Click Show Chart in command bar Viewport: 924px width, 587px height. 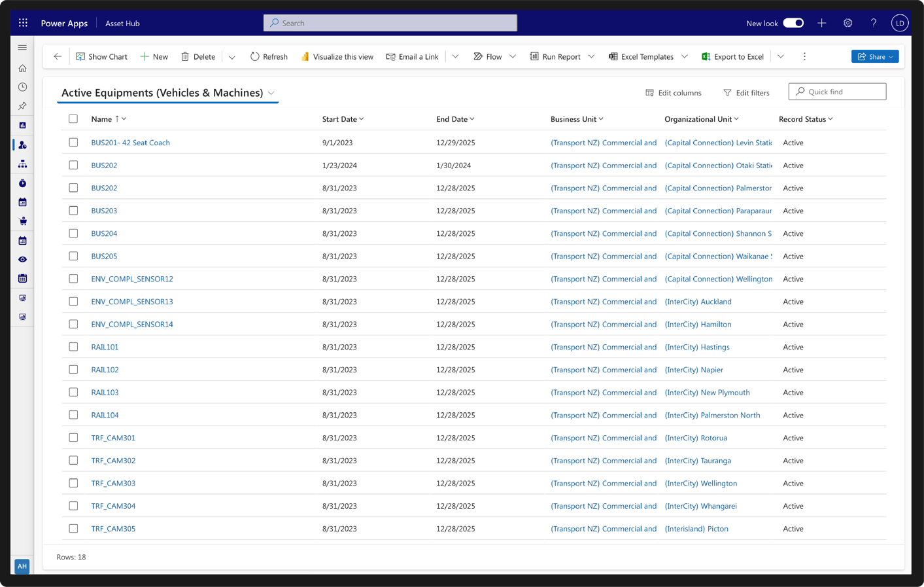point(101,57)
